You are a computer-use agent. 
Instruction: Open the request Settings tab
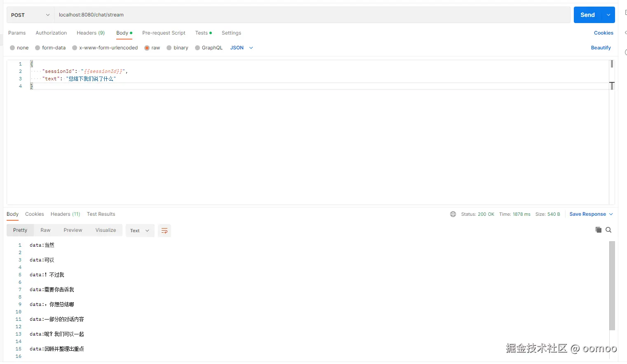[231, 33]
